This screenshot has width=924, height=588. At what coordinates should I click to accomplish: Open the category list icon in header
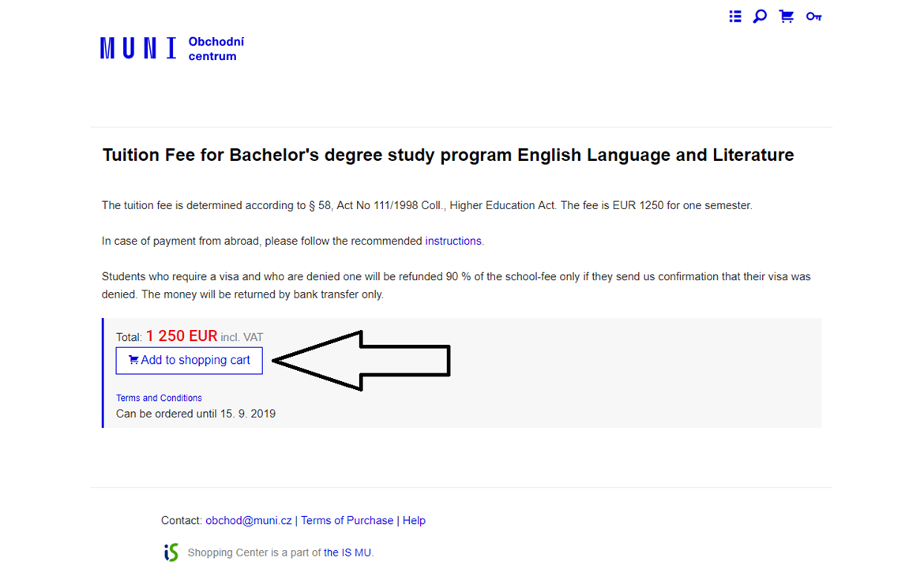[735, 17]
